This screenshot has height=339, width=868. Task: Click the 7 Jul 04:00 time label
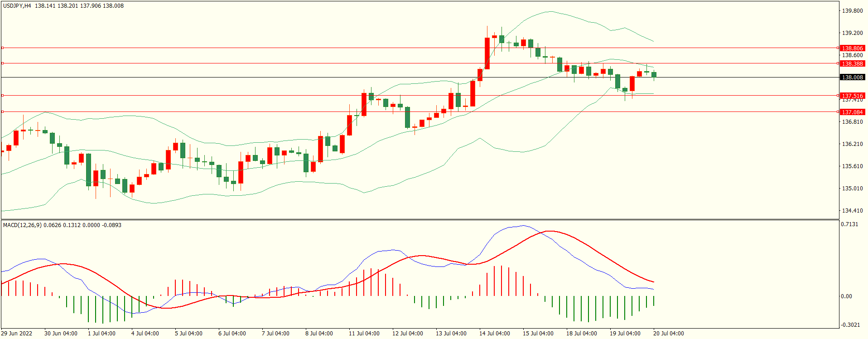[x=275, y=334]
